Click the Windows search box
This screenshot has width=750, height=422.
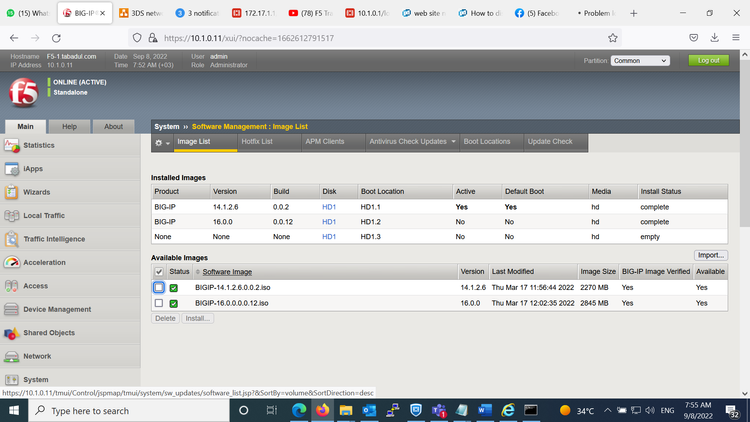point(129,411)
